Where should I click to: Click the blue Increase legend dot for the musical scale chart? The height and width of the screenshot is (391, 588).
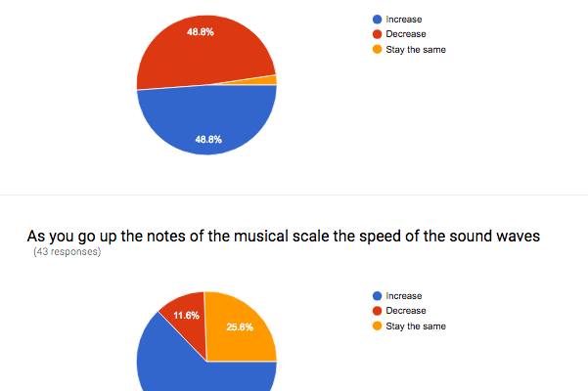click(377, 295)
